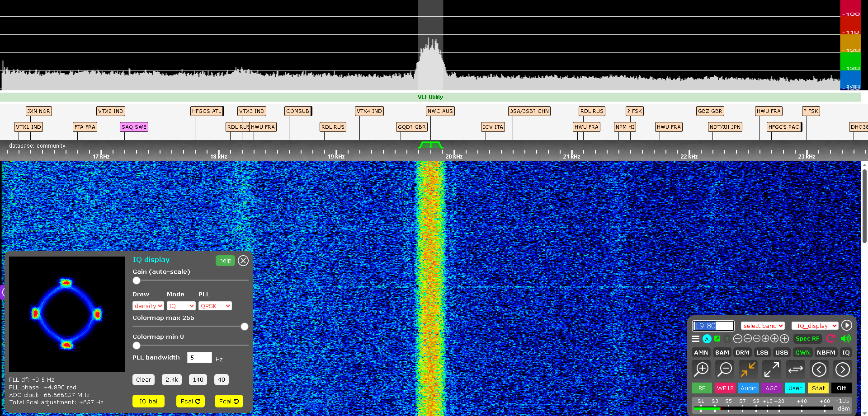Open the Draw density dropdown

(148, 306)
